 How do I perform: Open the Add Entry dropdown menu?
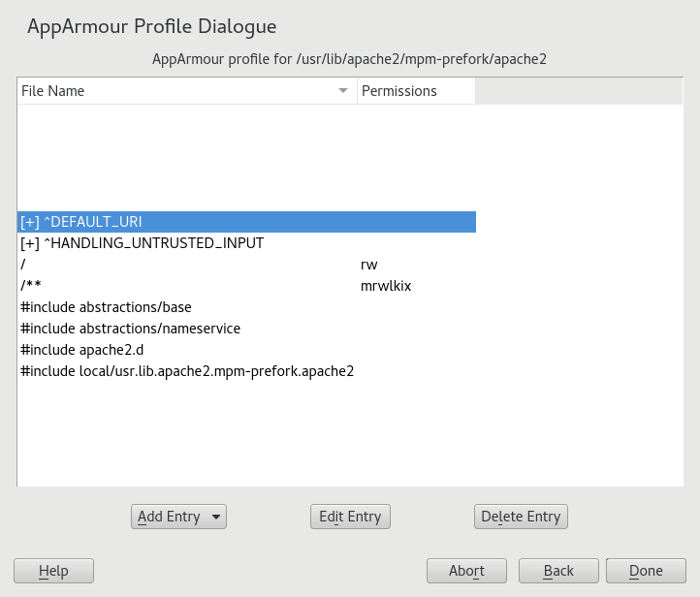(178, 517)
